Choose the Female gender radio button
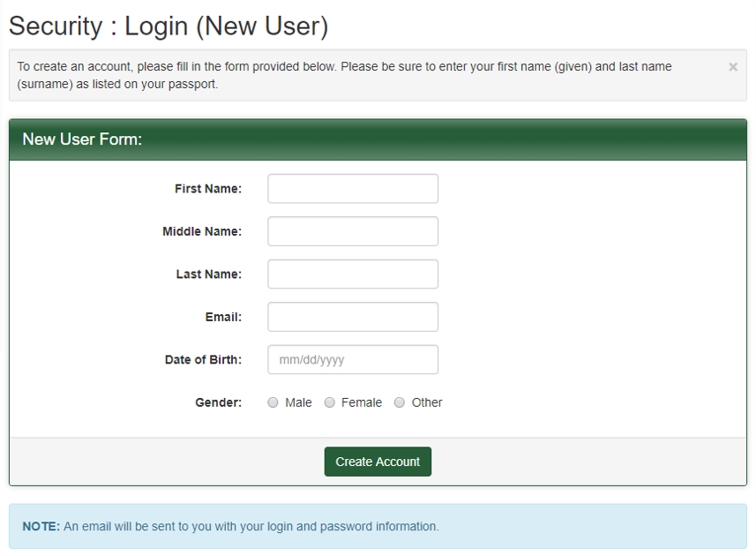Viewport: 756px width, 556px height. pyautogui.click(x=329, y=402)
